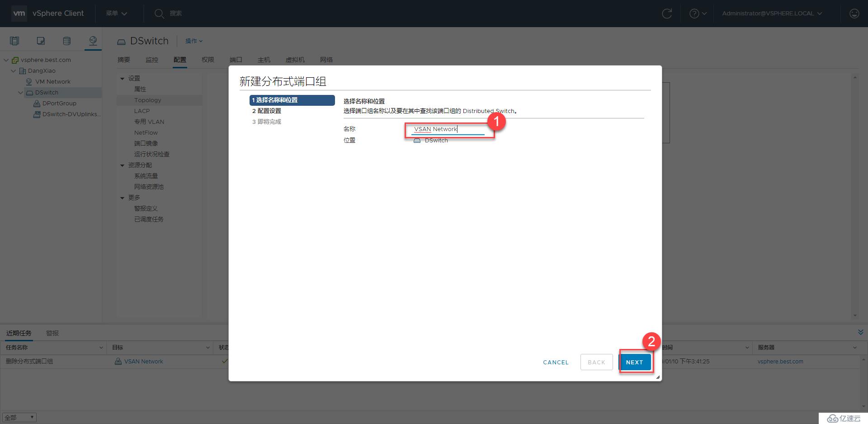Open the help question-mark menu
Image resolution: width=868 pixels, height=424 pixels.
click(x=698, y=14)
